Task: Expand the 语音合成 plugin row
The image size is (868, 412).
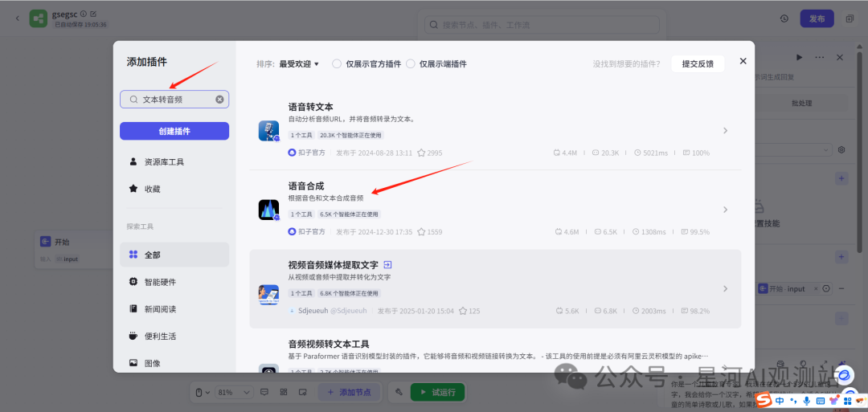Action: (725, 210)
